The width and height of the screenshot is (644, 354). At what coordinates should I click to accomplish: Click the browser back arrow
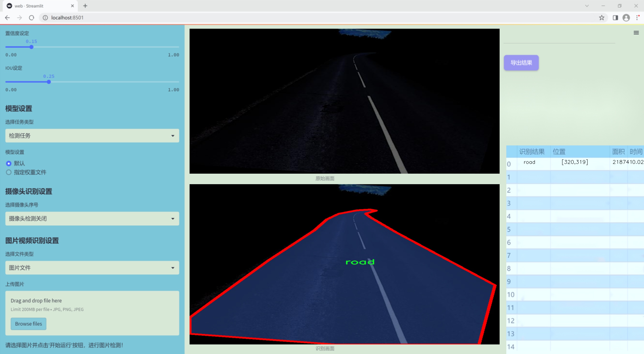(7, 18)
